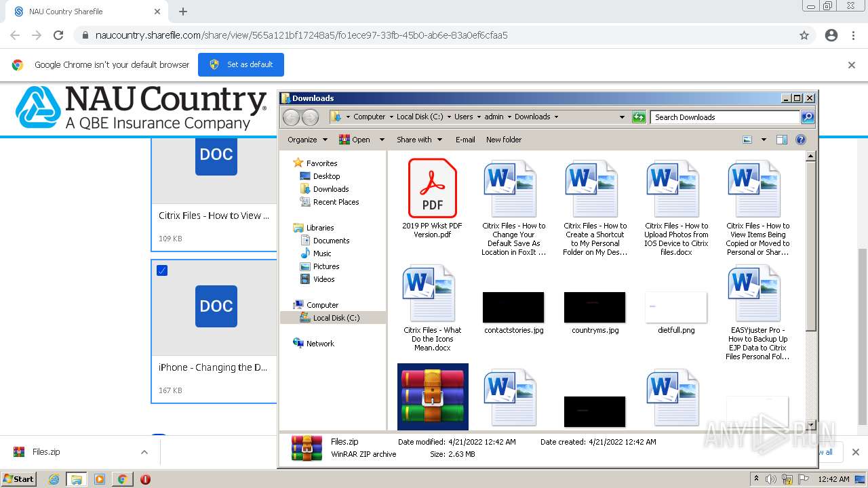
Task: Open Pictures library in navigation pane
Action: coord(326,266)
